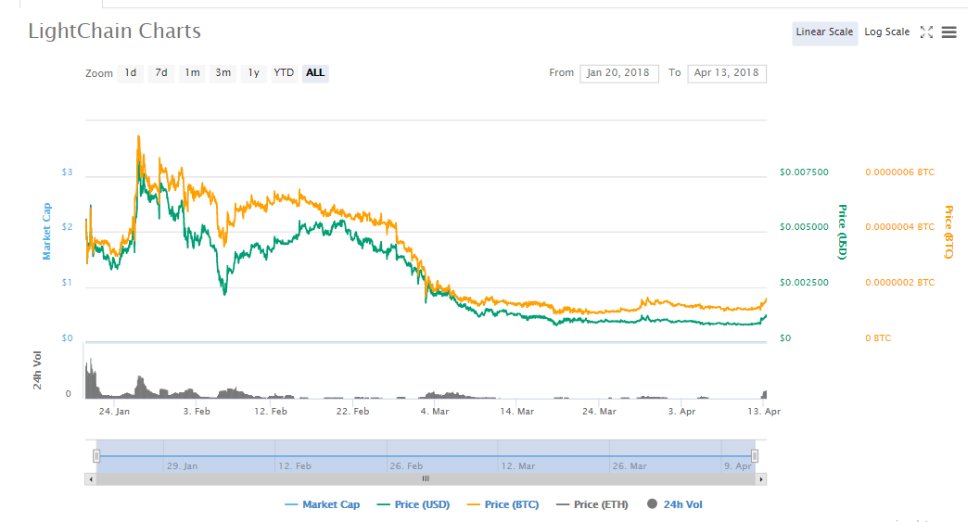Grab the left navigator range handle
Screen dimensions: 980x522
click(96, 455)
